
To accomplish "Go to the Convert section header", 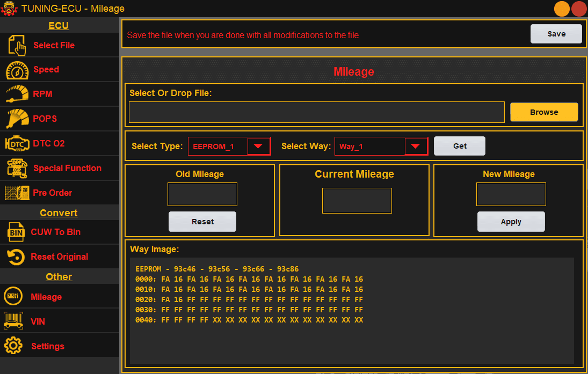I will coord(59,212).
